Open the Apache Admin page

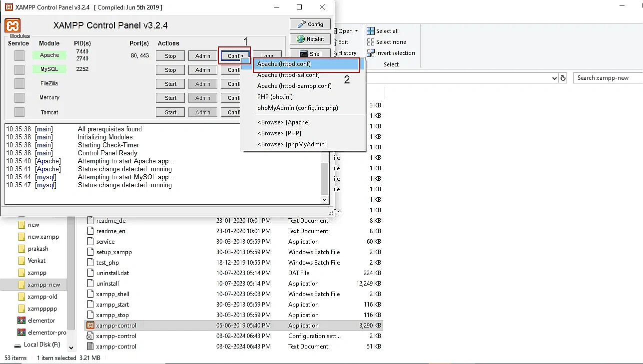[x=202, y=56]
